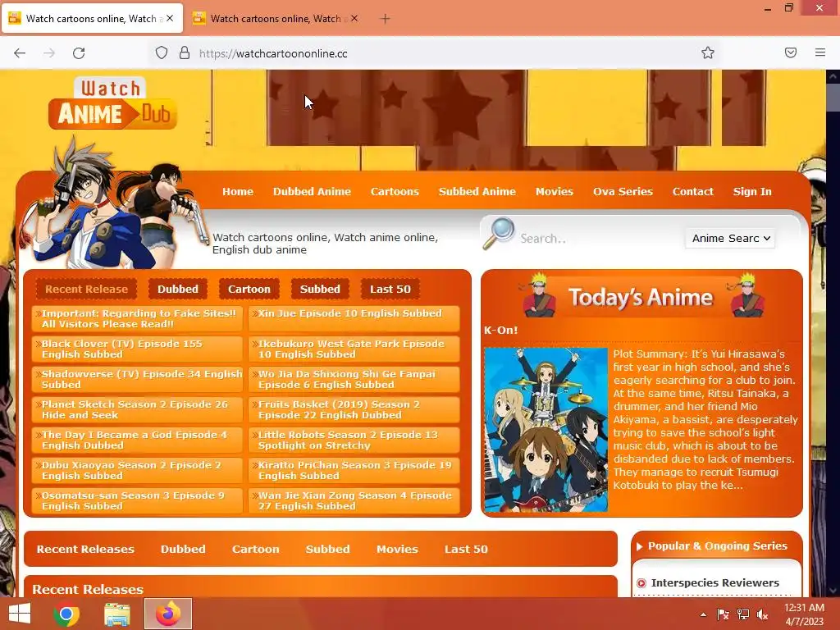
Task: Select Movies in the lower bar
Action: coord(397,549)
